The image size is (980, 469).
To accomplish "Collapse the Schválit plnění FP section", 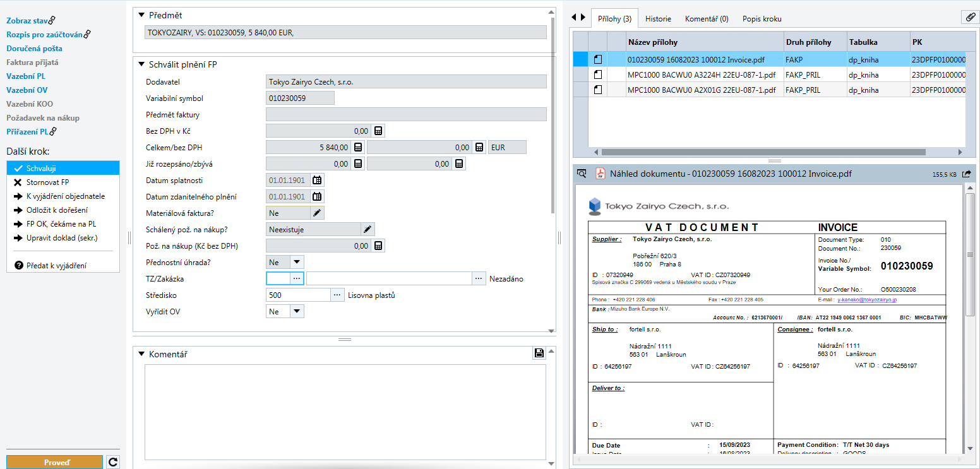I will pos(141,64).
